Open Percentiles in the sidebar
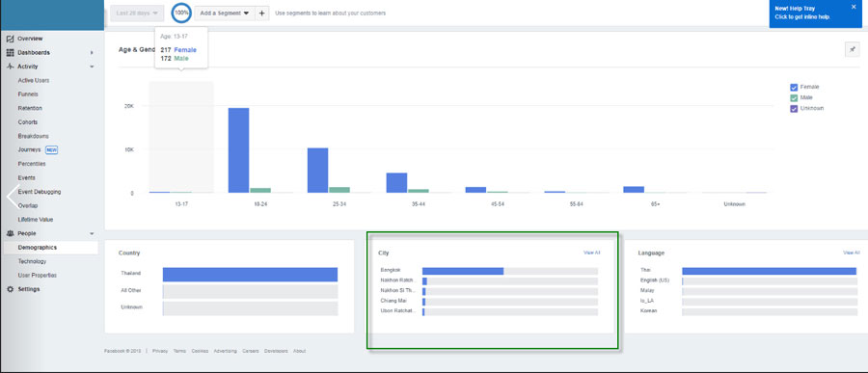 [32, 164]
